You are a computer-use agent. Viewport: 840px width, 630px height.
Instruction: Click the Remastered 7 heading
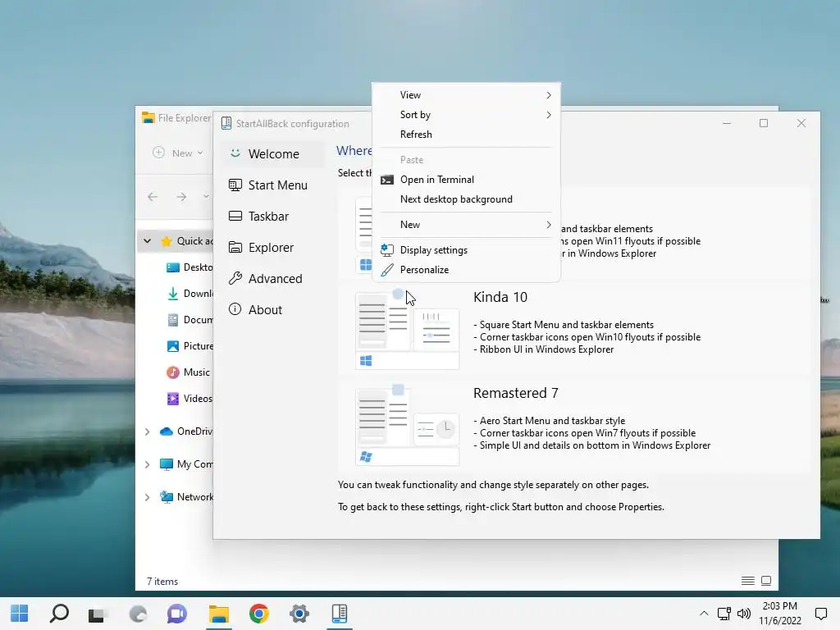point(515,393)
